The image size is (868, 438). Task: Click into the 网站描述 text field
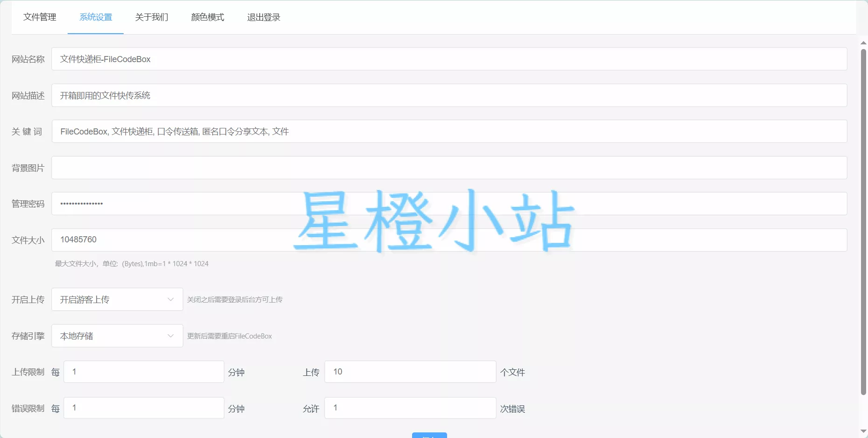(x=449, y=95)
